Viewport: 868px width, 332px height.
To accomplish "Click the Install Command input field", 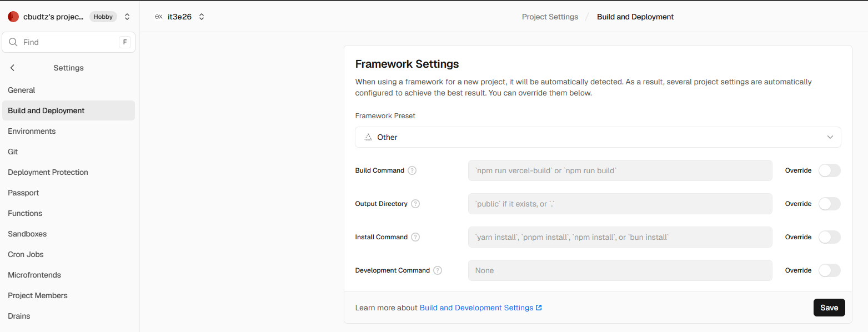I will tap(620, 237).
